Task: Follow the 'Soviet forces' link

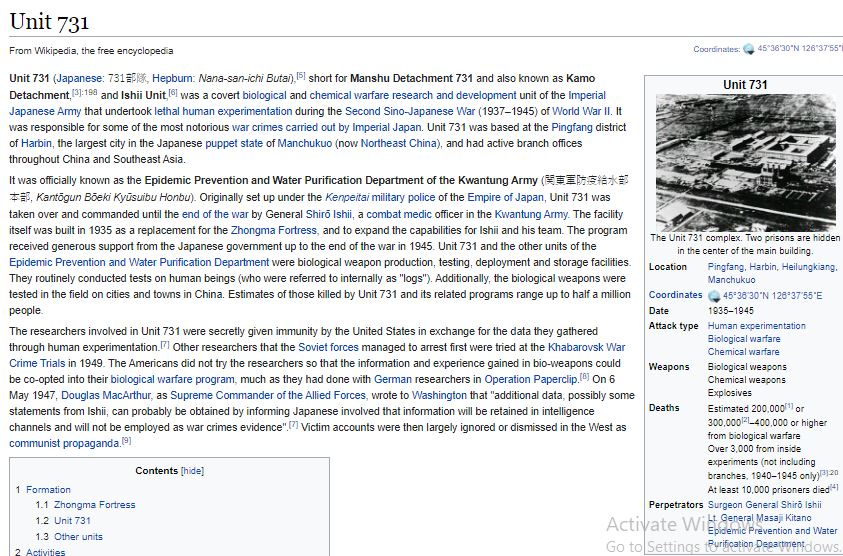Action: 328,347
